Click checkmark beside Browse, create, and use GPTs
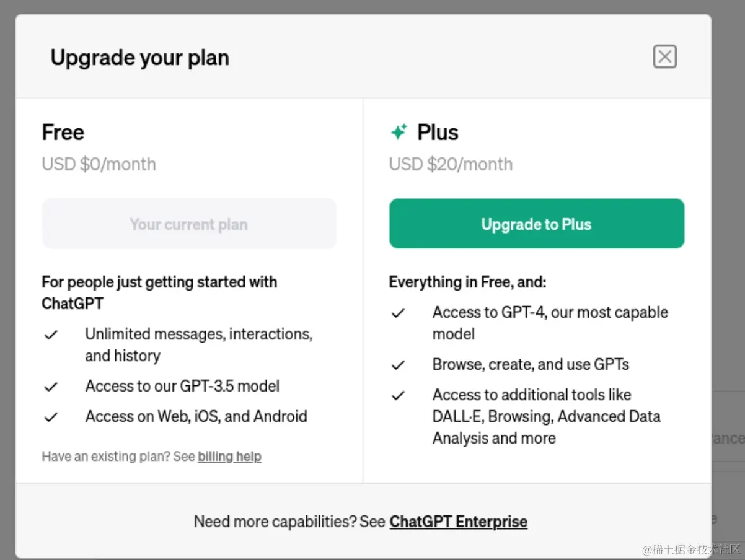The height and width of the screenshot is (560, 745). pyautogui.click(x=398, y=365)
